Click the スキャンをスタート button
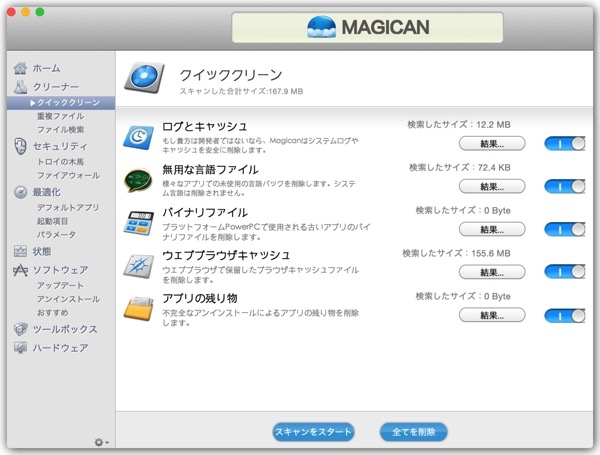The image size is (600, 455). (313, 432)
